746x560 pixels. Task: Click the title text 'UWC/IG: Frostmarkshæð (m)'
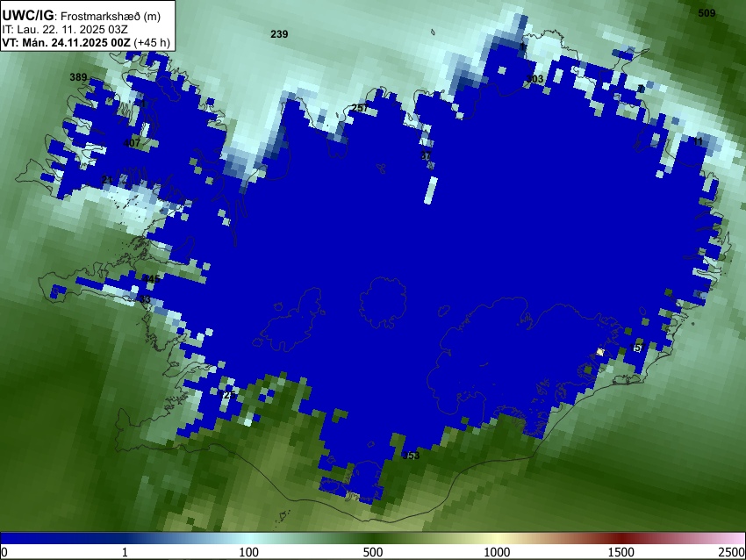click(82, 16)
